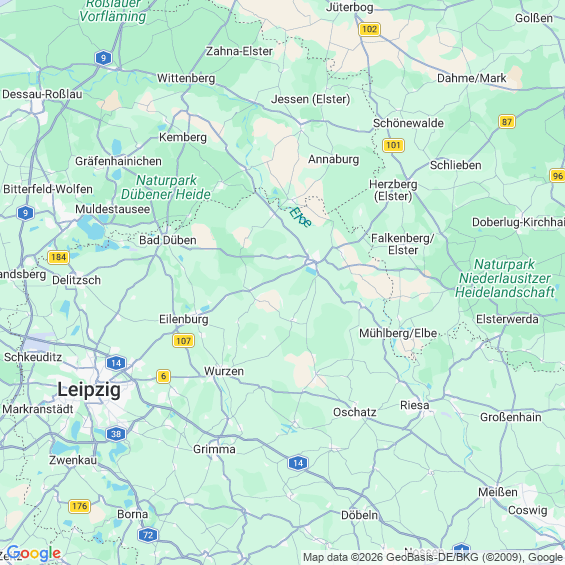Click the Map data copyright text

pos(433,557)
